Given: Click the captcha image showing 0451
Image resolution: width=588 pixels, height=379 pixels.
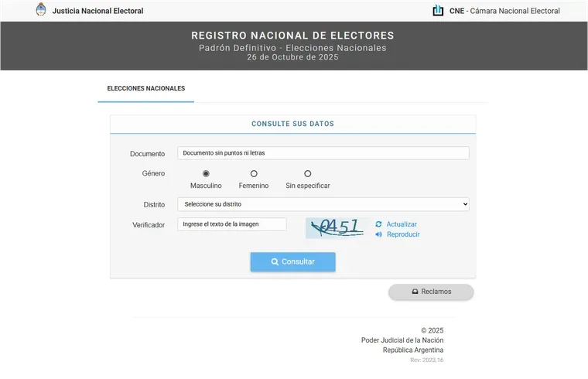Looking at the screenshot, I should [335, 227].
